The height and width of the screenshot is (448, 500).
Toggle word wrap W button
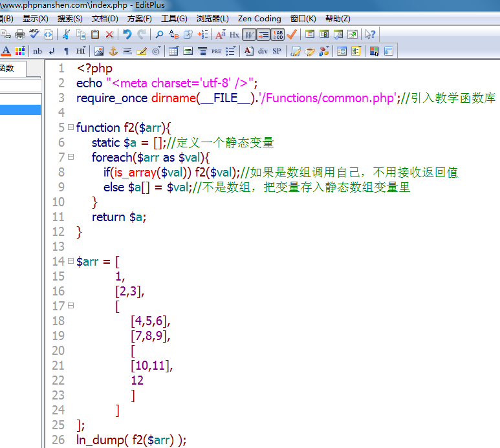[x=249, y=34]
